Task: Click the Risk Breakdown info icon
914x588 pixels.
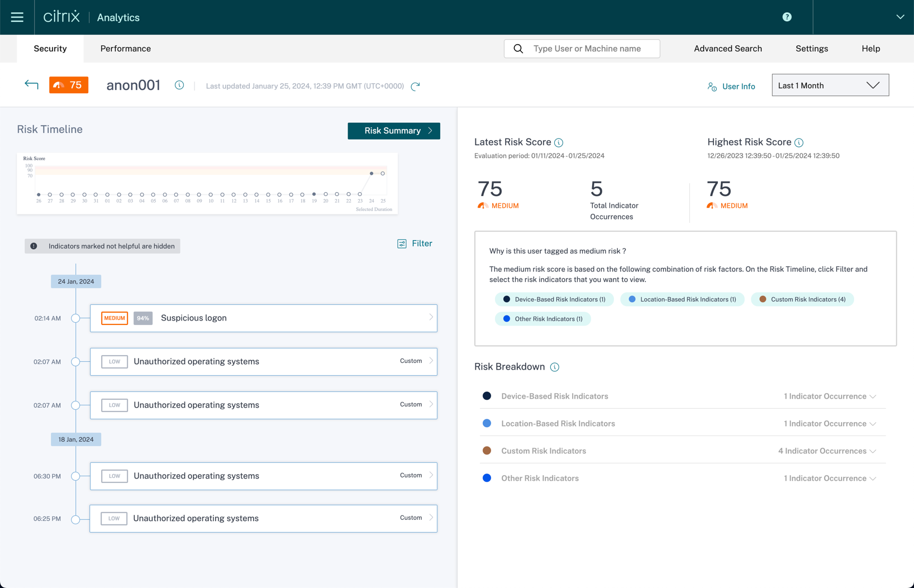Action: click(554, 367)
